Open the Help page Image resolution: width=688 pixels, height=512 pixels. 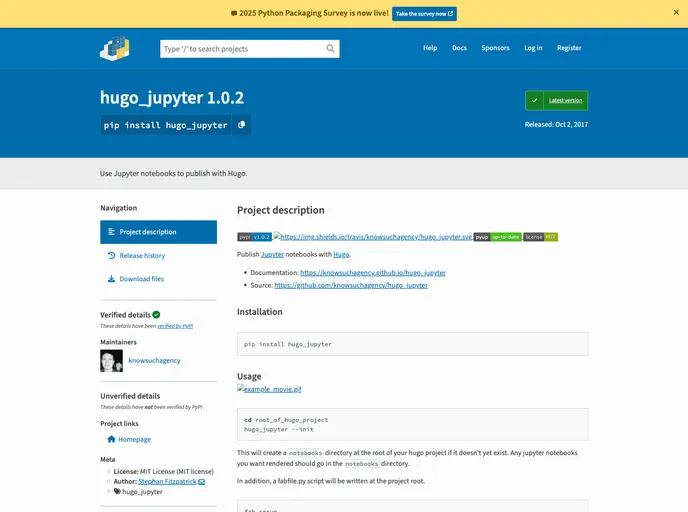coord(430,48)
